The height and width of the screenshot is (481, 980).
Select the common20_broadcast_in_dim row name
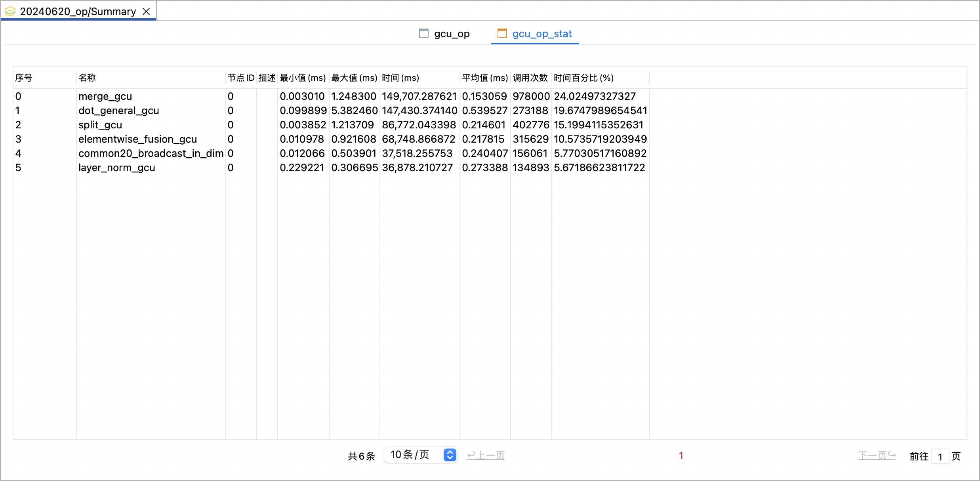151,153
